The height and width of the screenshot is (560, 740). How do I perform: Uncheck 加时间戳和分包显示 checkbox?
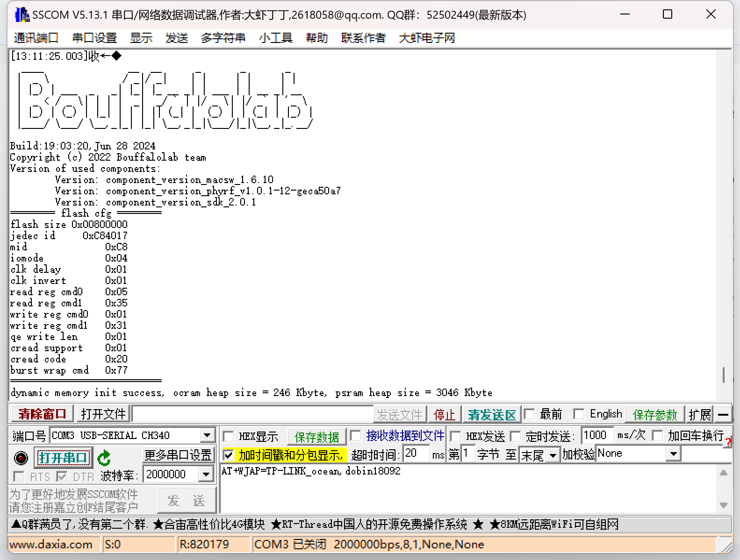point(229,454)
